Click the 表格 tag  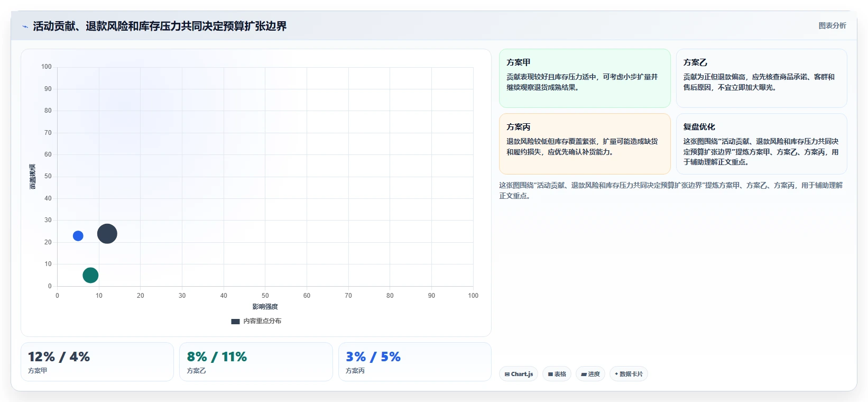(557, 374)
